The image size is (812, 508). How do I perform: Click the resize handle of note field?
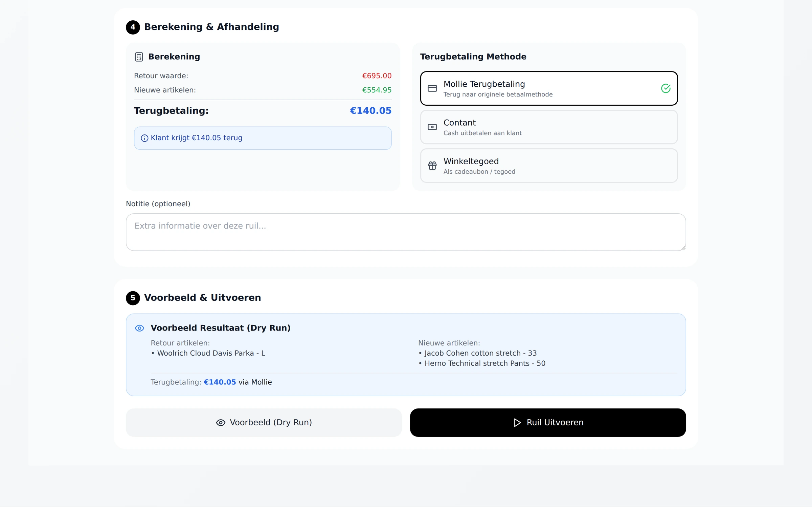pos(683,248)
